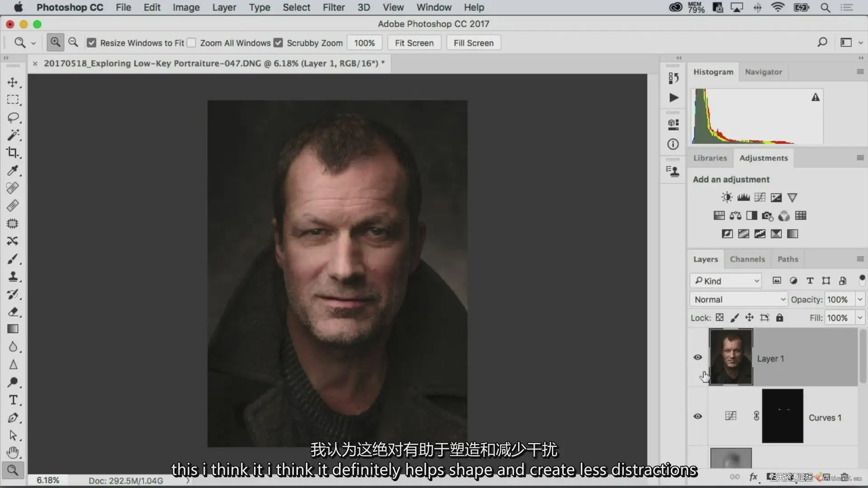Add a Curves adjustment
868x488 pixels.
[760, 197]
